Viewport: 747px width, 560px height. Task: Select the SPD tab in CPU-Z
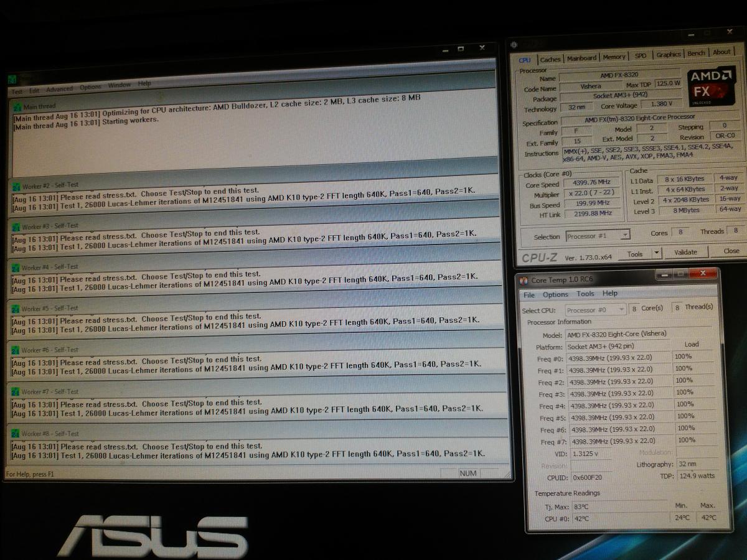tap(641, 55)
